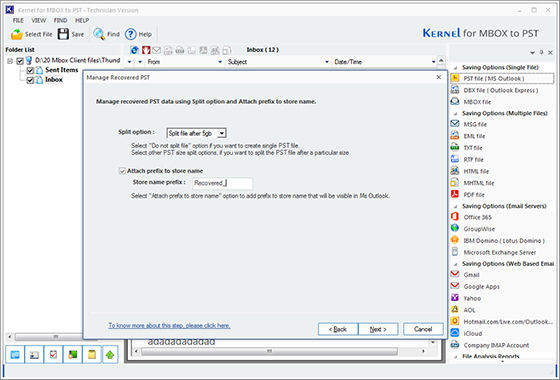Viewport: 560px width, 380px height.
Task: Close the Manage Recovered PST dialog
Action: point(439,77)
